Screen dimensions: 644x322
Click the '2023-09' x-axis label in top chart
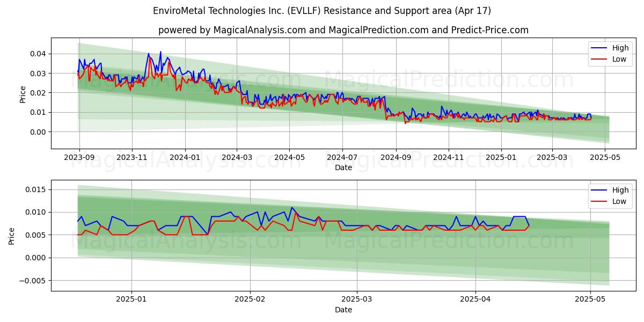[79, 158]
